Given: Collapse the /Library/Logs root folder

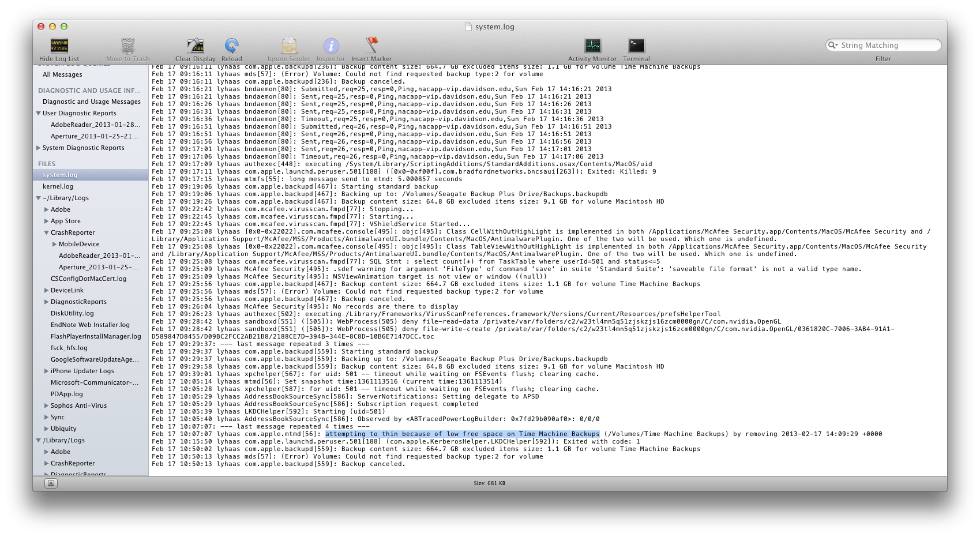Looking at the screenshot, I should [39, 441].
